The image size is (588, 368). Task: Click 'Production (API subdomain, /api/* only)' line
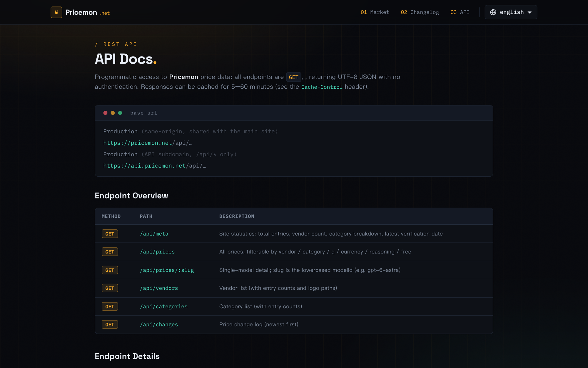(x=170, y=154)
